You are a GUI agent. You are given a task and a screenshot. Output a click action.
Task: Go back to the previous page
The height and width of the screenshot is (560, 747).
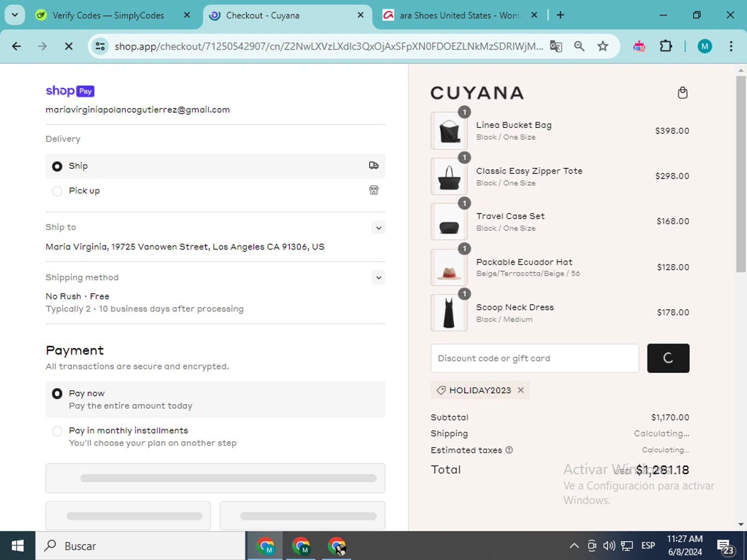click(x=16, y=46)
